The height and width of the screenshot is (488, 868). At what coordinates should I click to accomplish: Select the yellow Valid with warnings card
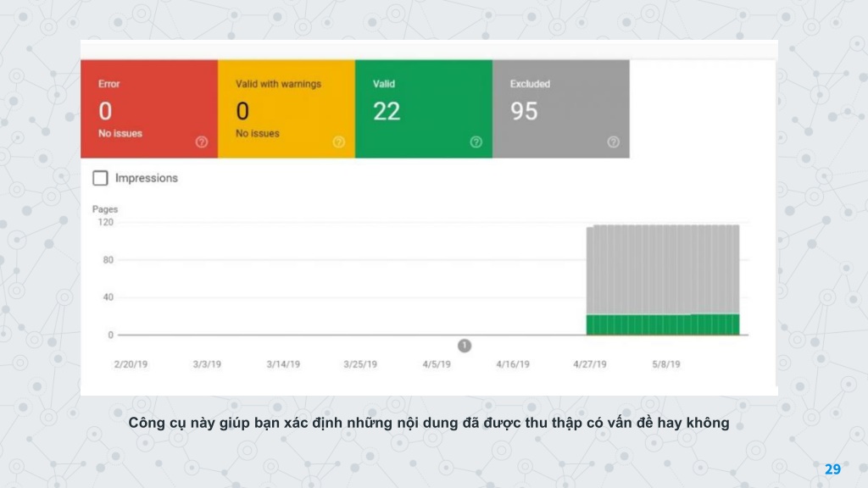click(x=287, y=109)
